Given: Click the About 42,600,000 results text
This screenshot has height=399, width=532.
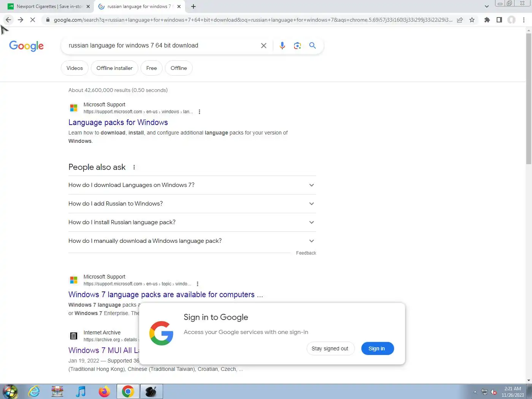Looking at the screenshot, I should tap(118, 90).
